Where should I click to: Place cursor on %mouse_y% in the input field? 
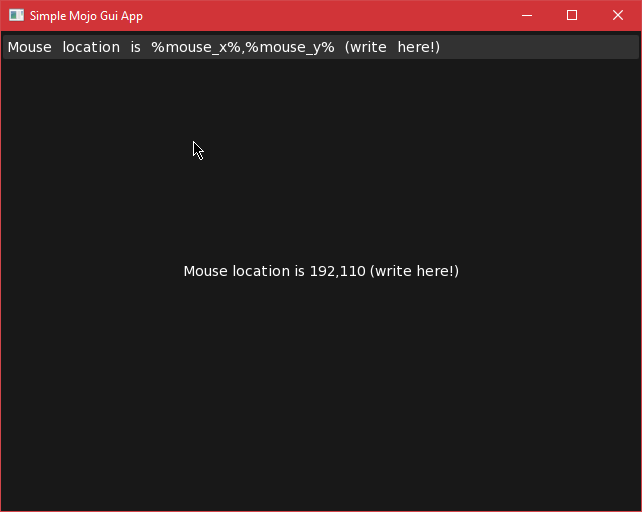pyautogui.click(x=290, y=48)
